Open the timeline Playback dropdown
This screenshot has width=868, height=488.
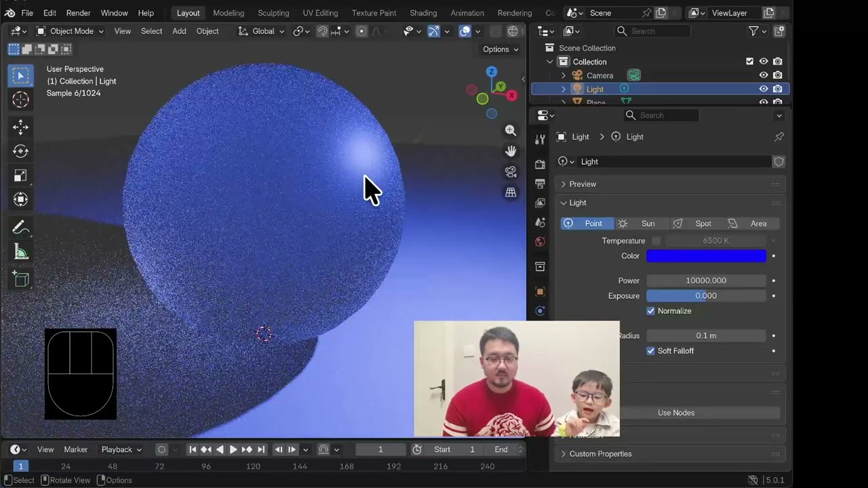click(121, 449)
